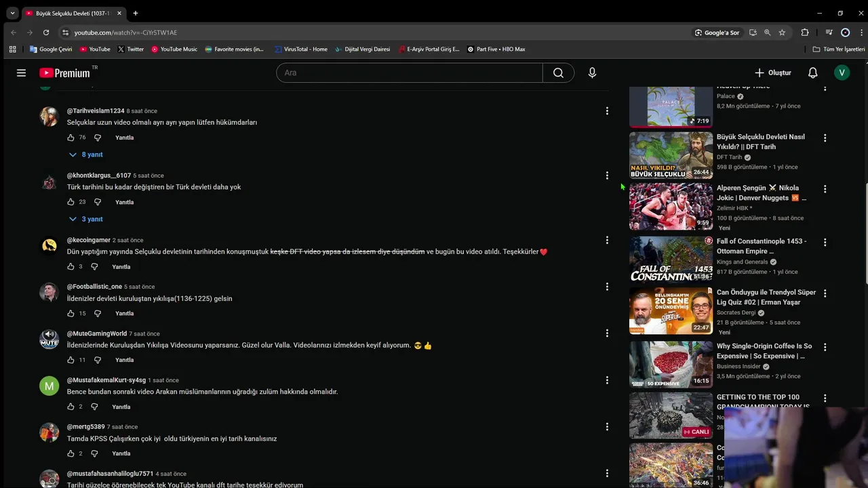Click the search magnifier button
Screen dimensions: 868x488
coord(558,73)
